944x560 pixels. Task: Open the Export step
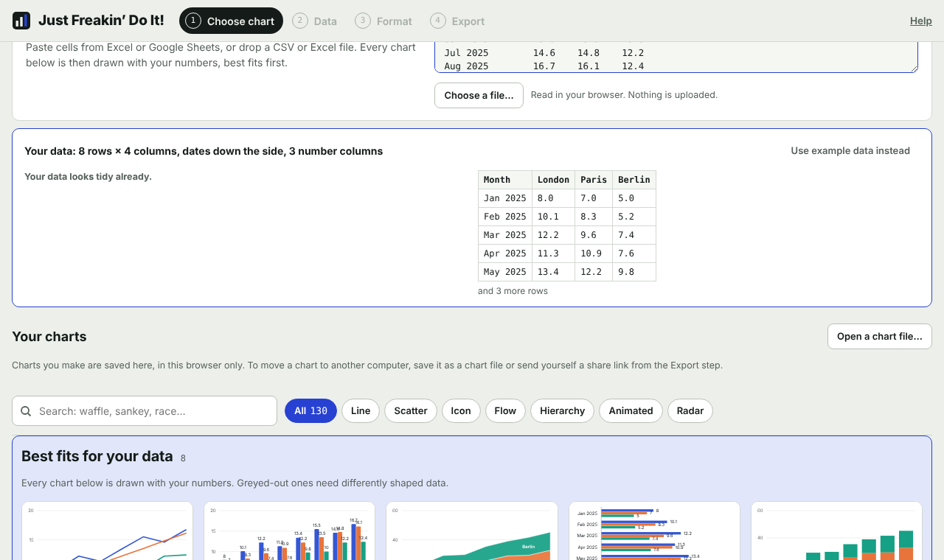pos(457,21)
